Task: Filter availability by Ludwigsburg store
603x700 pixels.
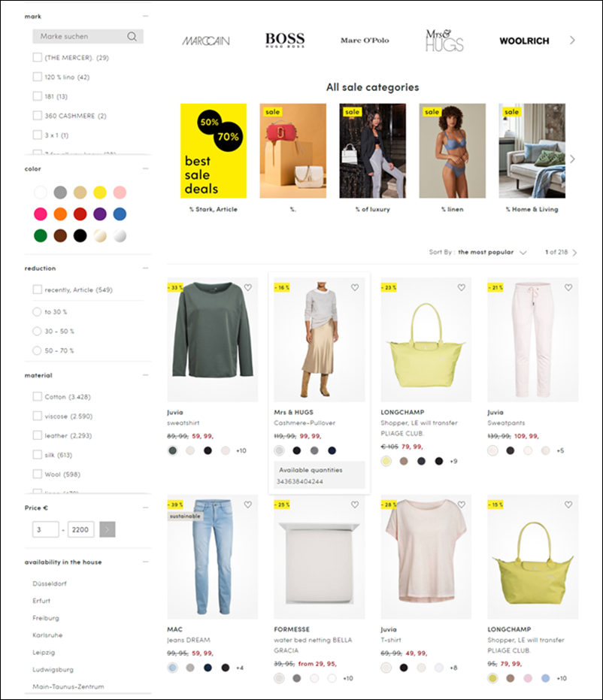Action: coord(53,669)
